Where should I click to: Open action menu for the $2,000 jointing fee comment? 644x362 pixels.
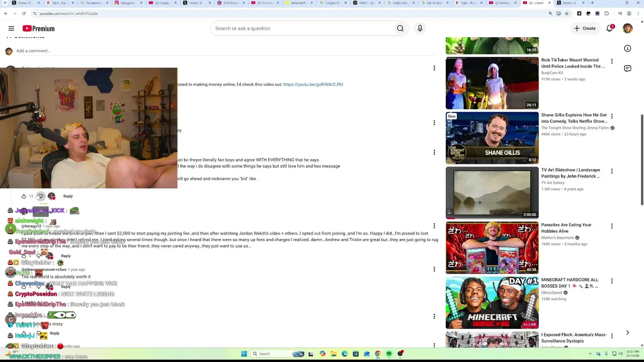pos(434,226)
